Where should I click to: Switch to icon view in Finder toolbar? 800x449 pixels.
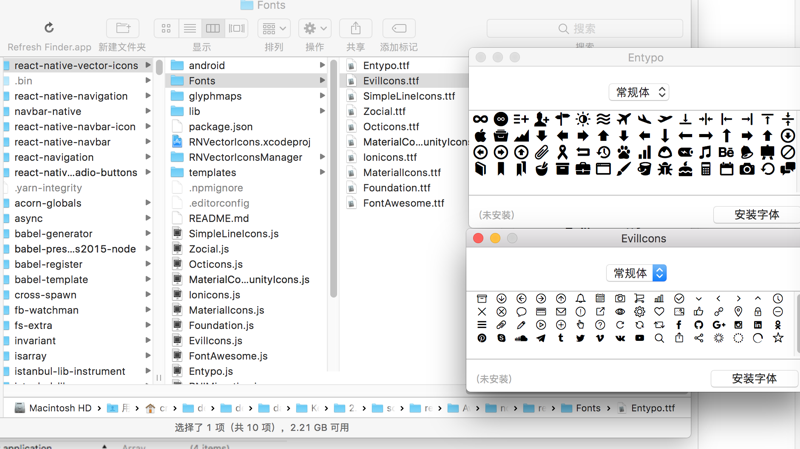point(166,29)
